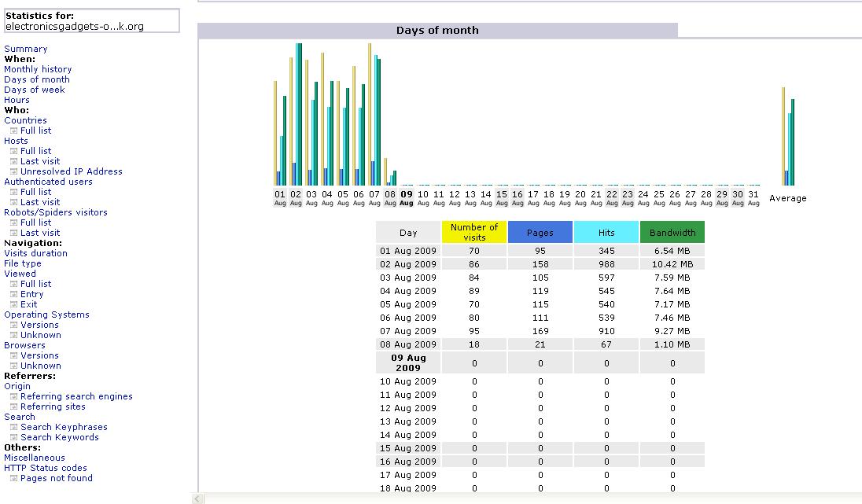Click the icon beside Search Keywords
862x504 pixels.
click(x=13, y=437)
